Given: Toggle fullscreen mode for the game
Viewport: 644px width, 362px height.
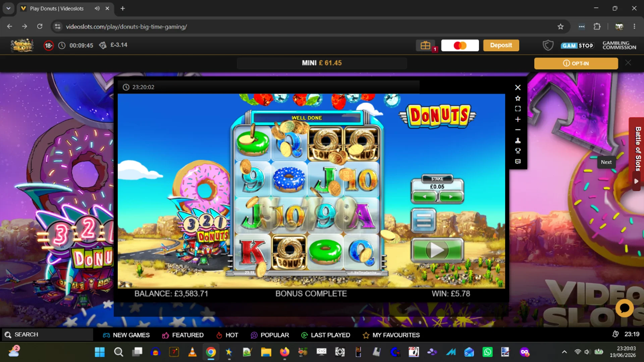Looking at the screenshot, I should [518, 109].
